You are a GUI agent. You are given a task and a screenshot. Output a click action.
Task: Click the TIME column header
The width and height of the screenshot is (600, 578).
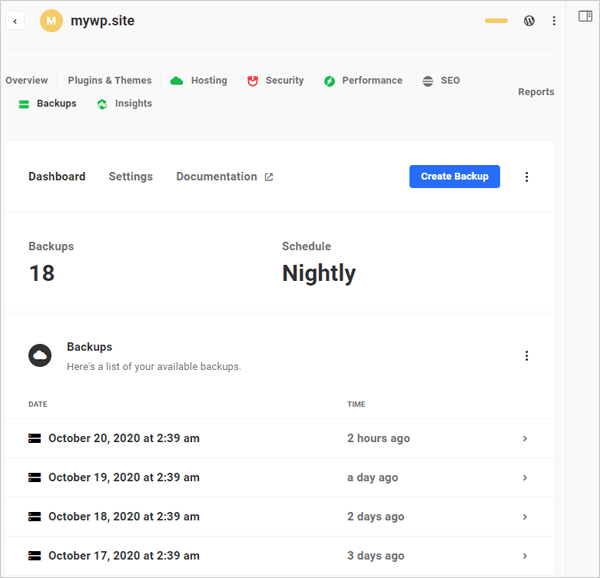(356, 404)
